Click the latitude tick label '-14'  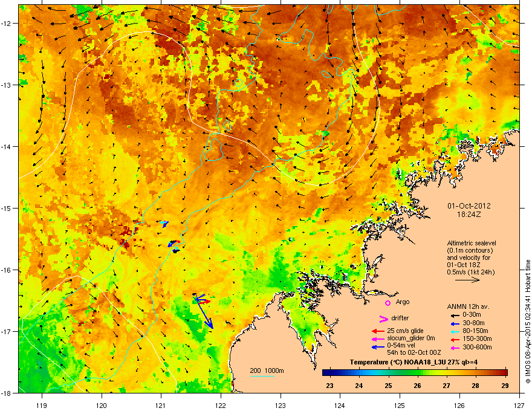tap(7, 147)
